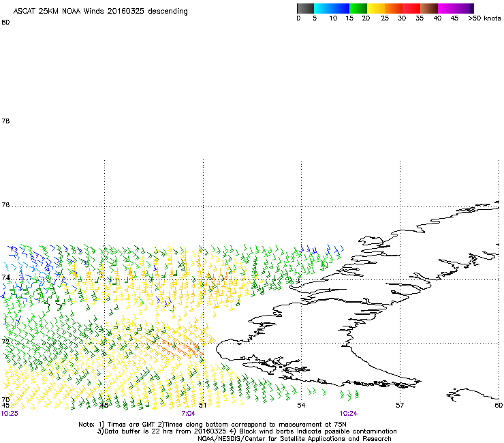Click the brown 35–40 knots colorbar segment
This screenshot has height=443, width=504.
tap(429, 8)
